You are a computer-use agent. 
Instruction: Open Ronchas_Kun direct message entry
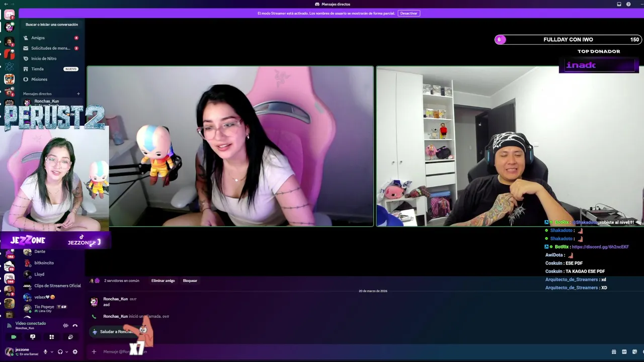[51, 102]
